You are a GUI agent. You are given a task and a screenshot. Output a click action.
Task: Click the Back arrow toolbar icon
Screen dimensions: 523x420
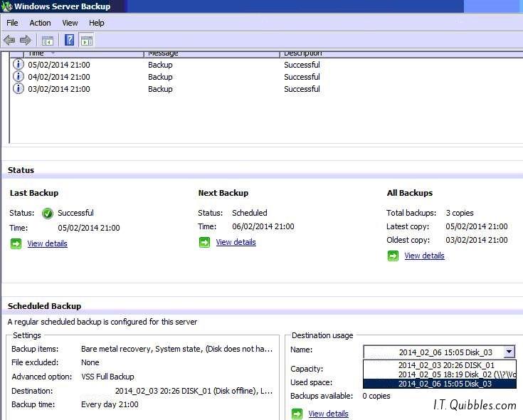pos(9,41)
